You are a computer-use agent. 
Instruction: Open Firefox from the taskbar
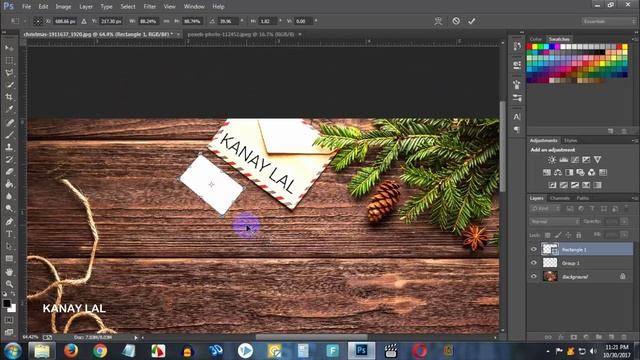point(71,350)
